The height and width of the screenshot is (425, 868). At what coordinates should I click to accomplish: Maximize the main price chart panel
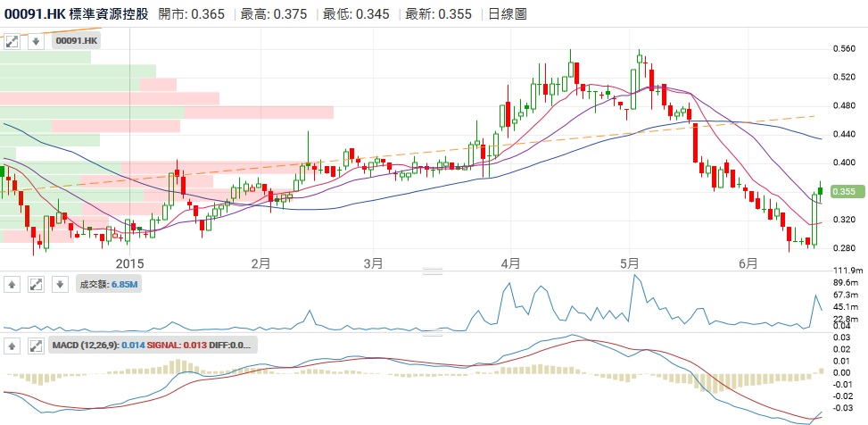click(x=13, y=41)
